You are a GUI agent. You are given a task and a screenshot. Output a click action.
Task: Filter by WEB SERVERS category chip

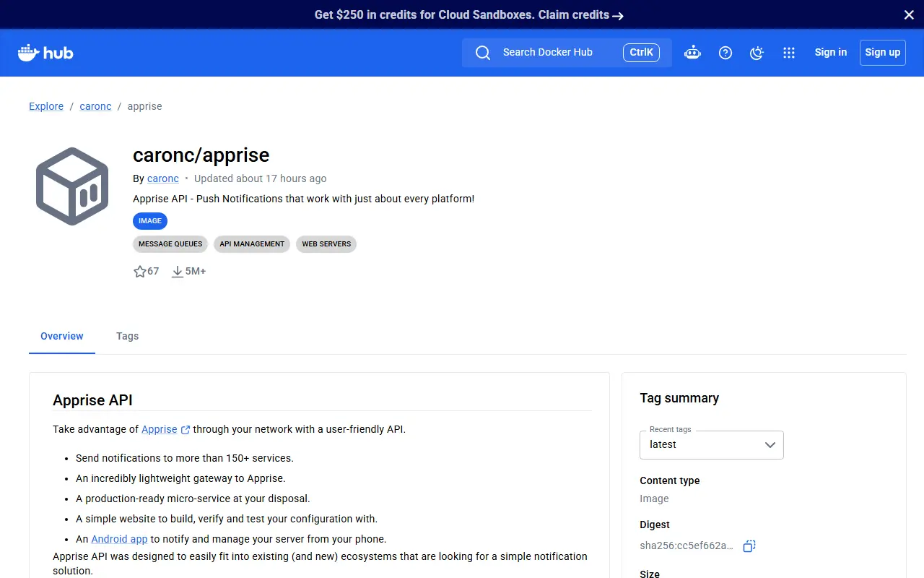(x=326, y=244)
